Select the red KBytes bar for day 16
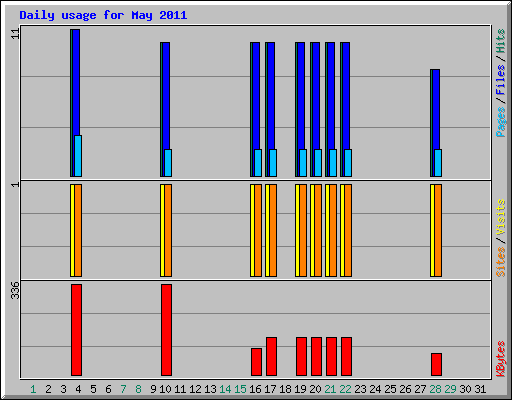512x400 pixels. coord(256,362)
